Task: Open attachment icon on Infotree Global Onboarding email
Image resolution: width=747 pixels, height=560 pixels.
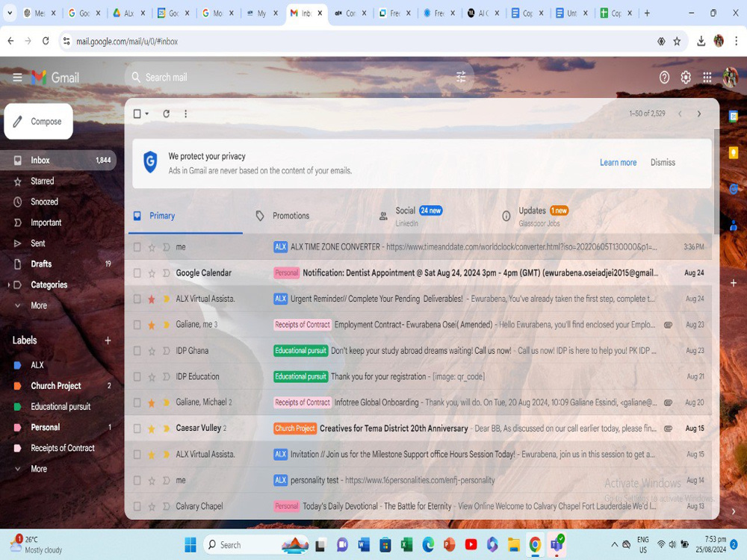Action: click(x=669, y=402)
